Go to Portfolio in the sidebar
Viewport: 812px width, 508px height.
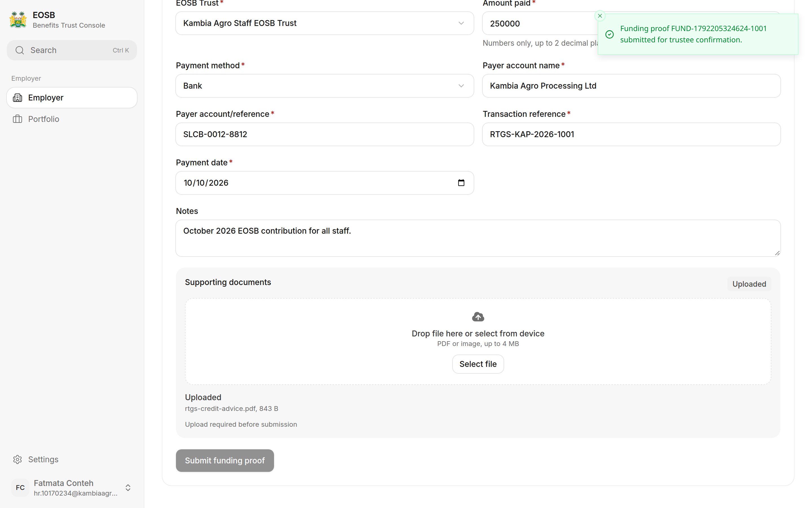coord(72,119)
